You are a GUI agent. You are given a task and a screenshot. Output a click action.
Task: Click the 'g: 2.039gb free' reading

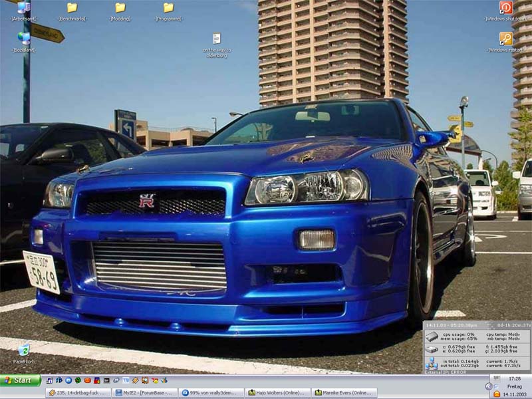pos(501,351)
